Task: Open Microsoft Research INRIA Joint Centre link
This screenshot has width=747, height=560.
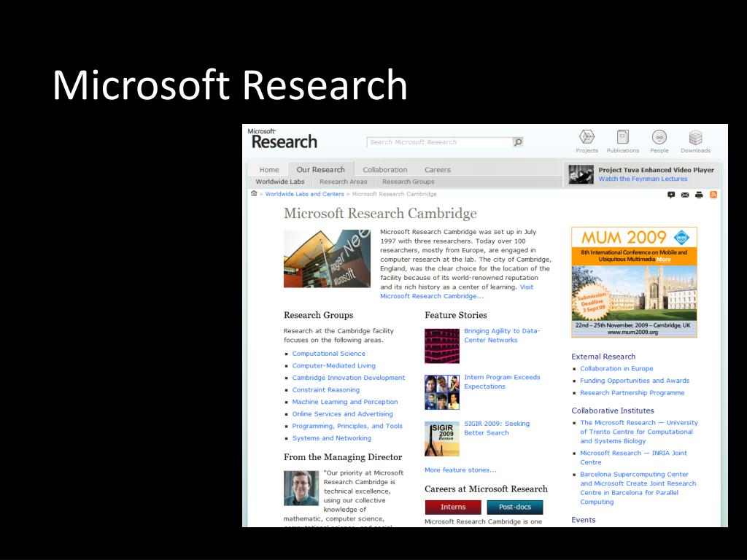Action: point(633,458)
